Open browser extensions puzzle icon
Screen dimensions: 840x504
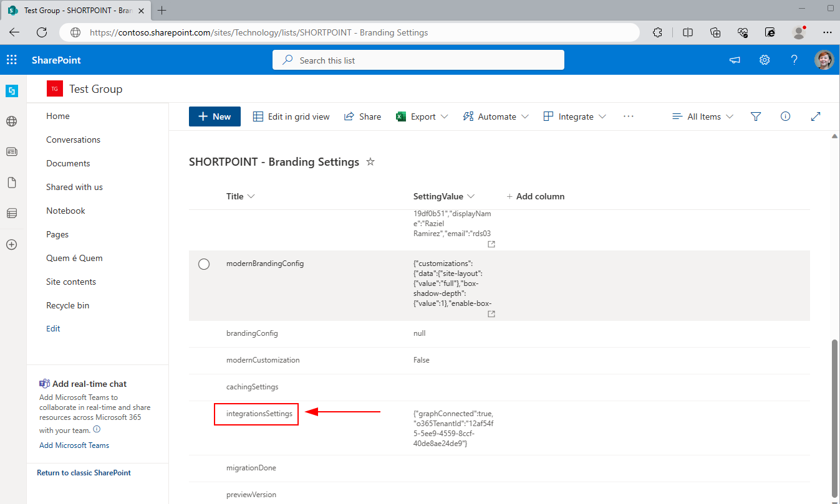pos(657,32)
